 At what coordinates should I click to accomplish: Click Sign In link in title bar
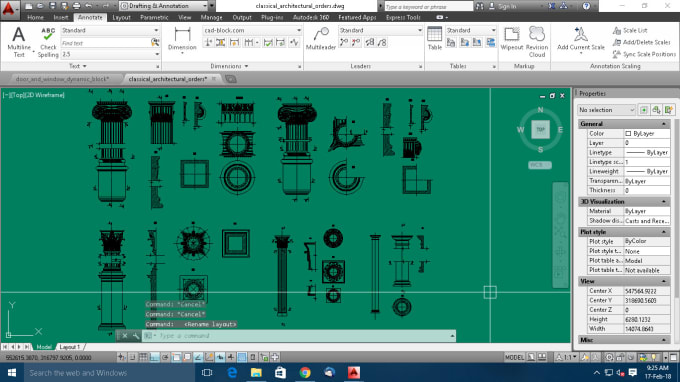tap(507, 6)
